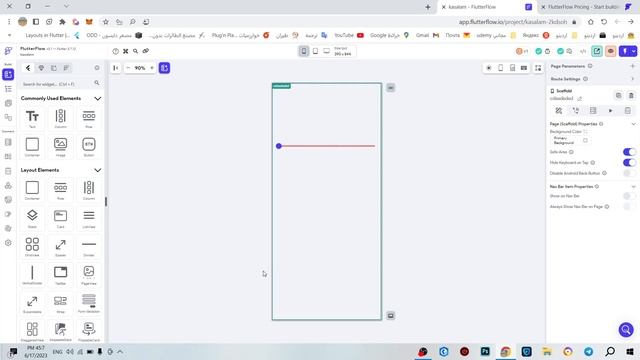Enable Show on Nav Bar switch

point(629,196)
